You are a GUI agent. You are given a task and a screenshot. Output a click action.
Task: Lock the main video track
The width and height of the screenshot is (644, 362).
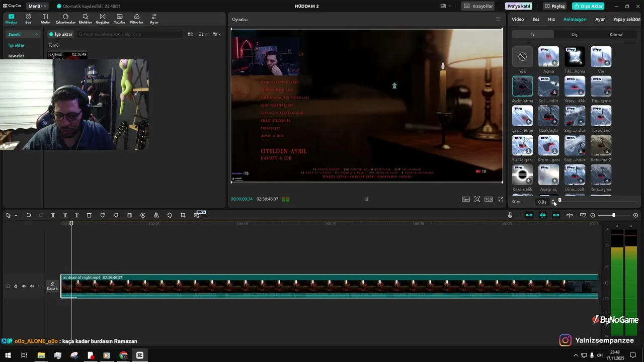[16, 286]
